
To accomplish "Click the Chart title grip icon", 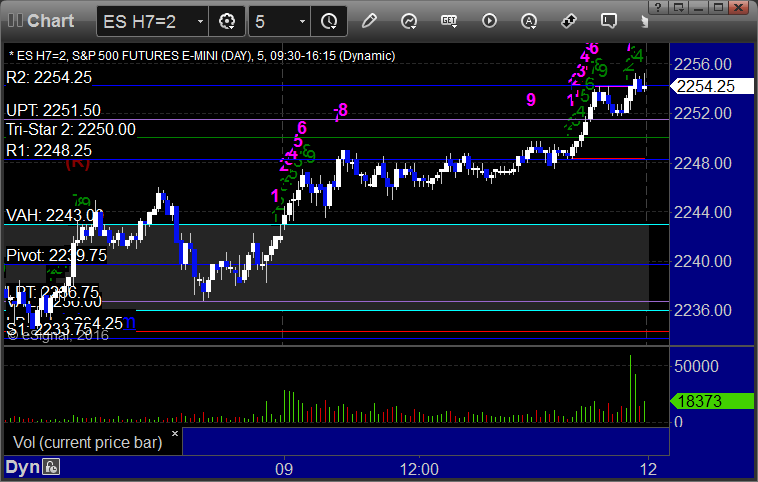I will click(x=15, y=21).
